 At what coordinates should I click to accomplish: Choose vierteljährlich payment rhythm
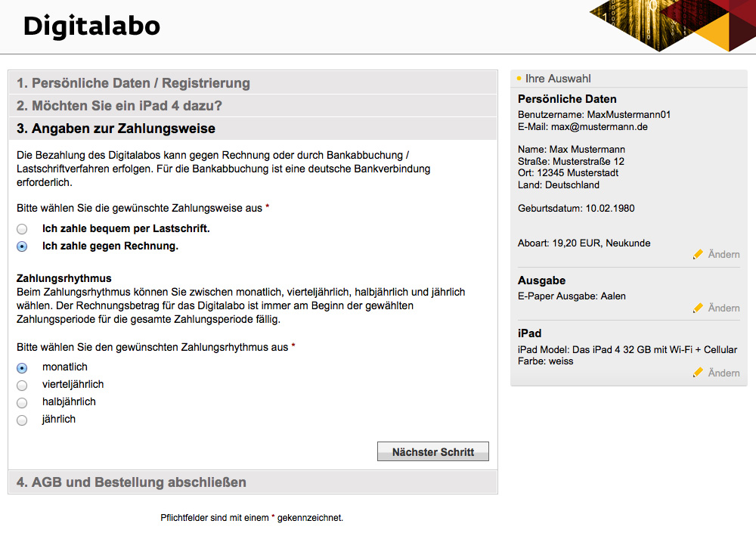click(22, 386)
